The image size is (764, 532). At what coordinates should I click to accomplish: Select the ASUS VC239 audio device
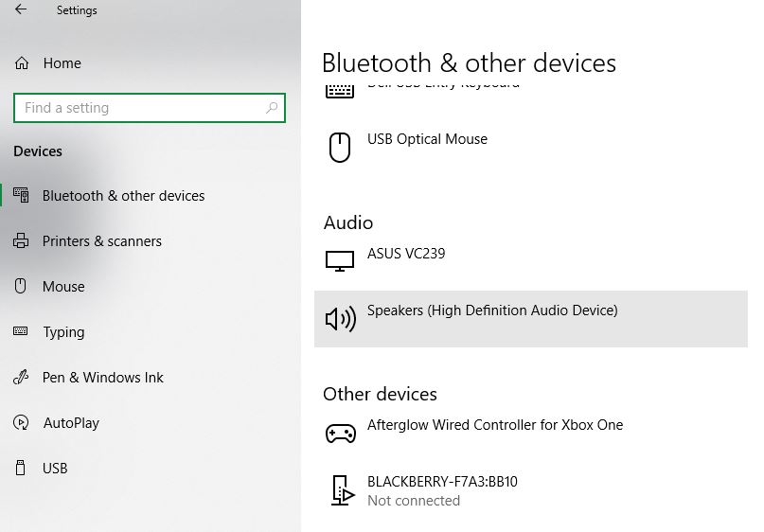406,254
